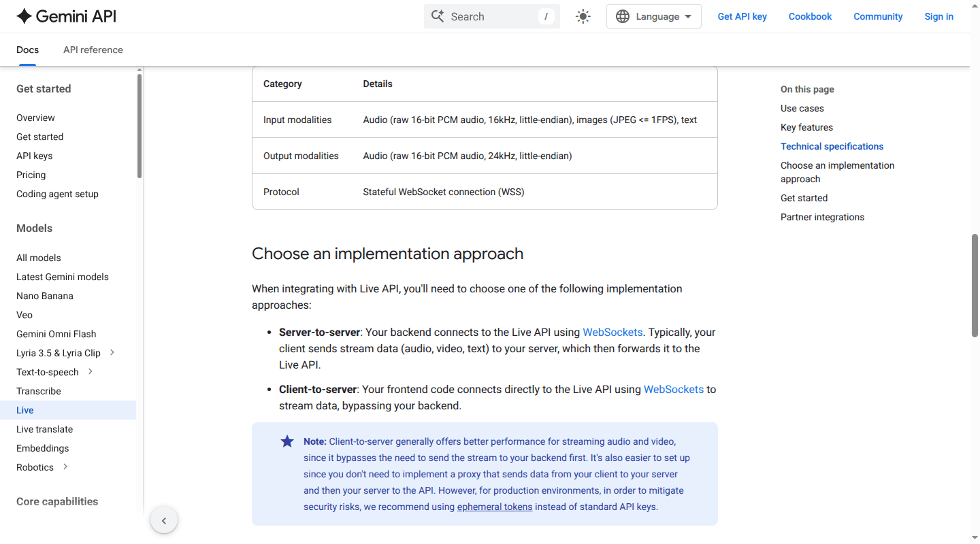This screenshot has height=544, width=980.
Task: Click the sidebar's scrollbar thumb
Action: coord(140,126)
